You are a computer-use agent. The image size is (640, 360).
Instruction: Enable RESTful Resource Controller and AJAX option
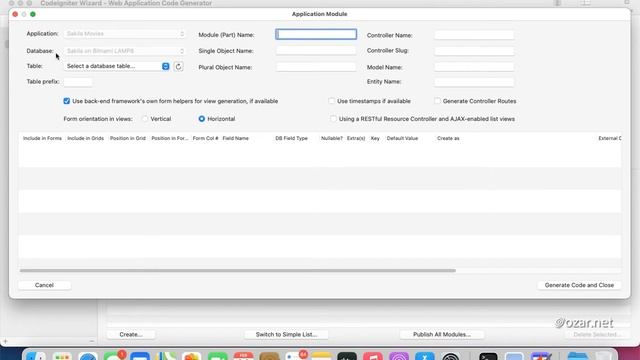(333, 119)
